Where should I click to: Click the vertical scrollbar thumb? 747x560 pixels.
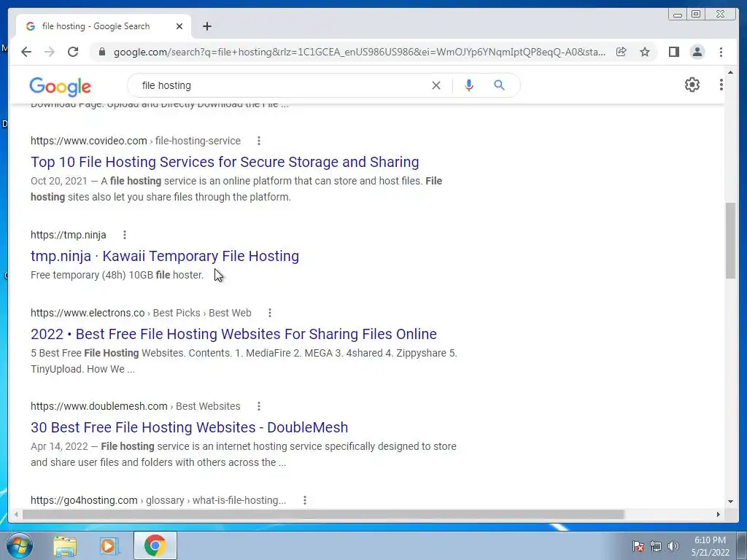730,241
